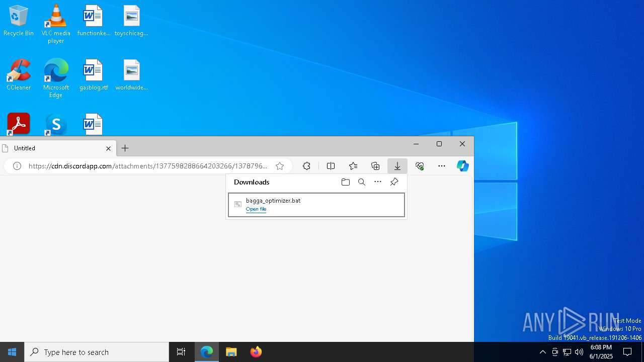Search downloads using magnifier icon
This screenshot has width=644, height=362.
[x=362, y=182]
